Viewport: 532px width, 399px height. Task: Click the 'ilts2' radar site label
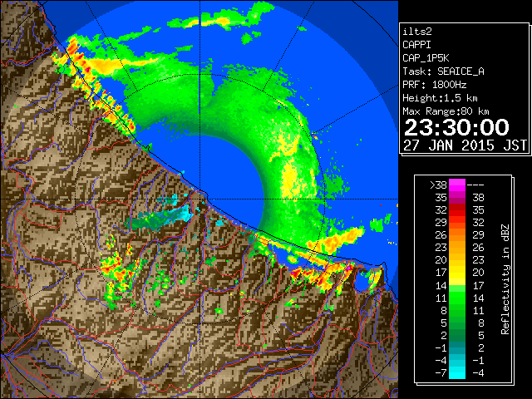click(417, 32)
